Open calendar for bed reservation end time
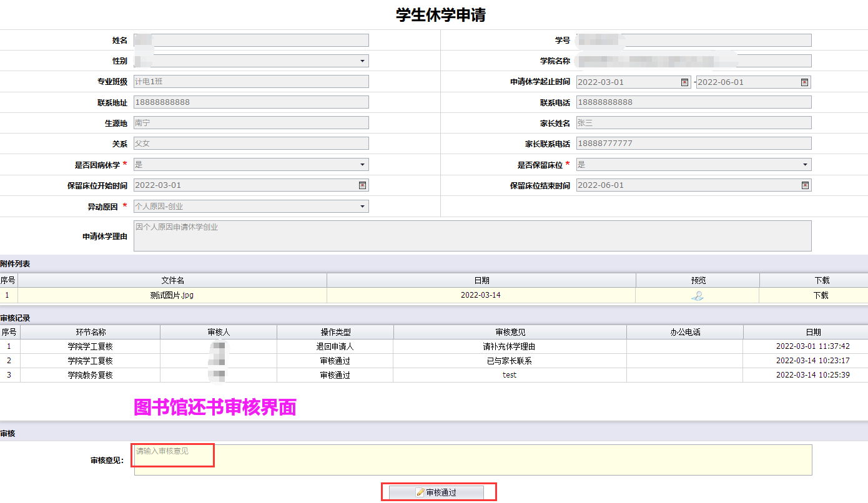 coord(804,185)
